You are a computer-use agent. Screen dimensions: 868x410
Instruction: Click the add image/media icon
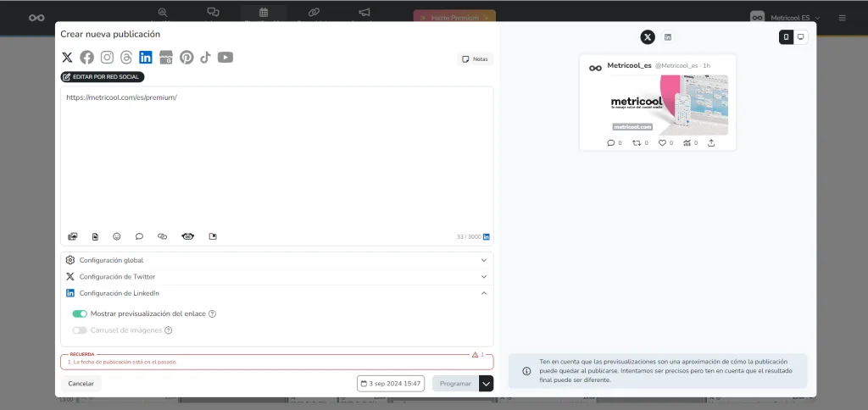pyautogui.click(x=73, y=236)
